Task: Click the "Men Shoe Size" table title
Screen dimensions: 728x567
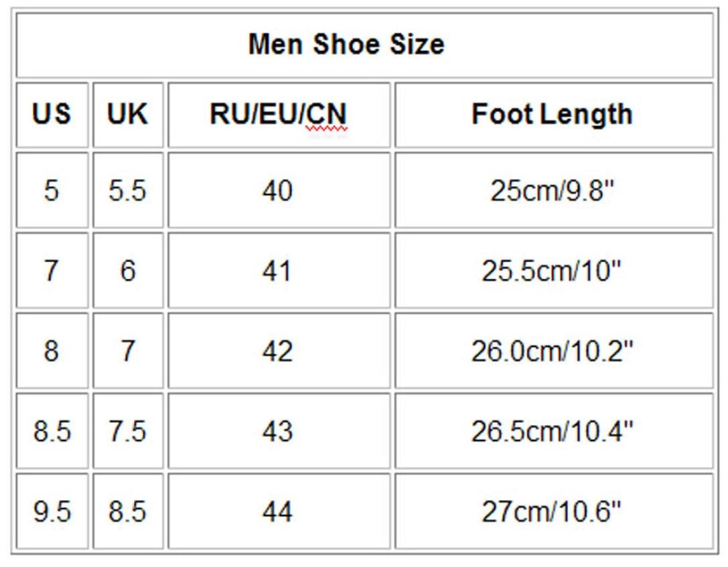Action: pos(346,45)
